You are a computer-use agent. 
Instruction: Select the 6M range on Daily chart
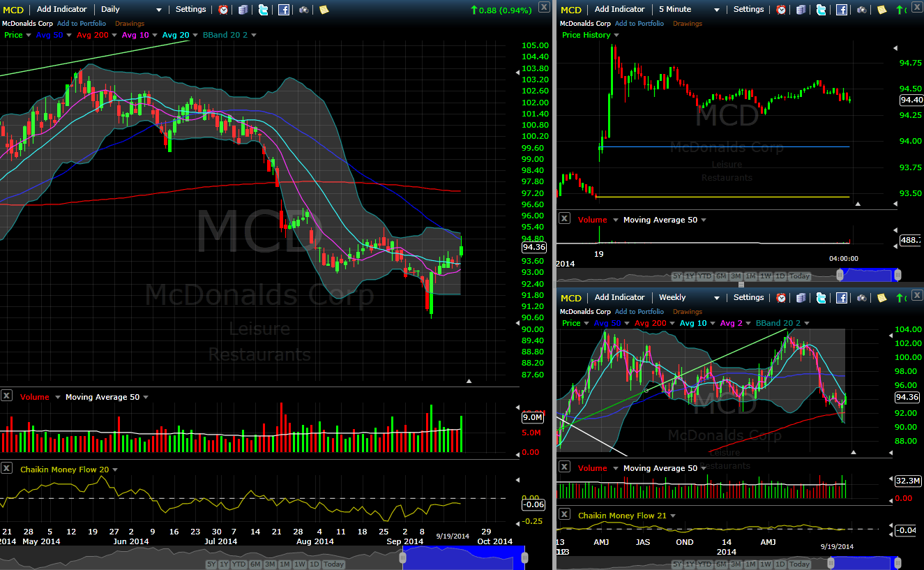click(255, 564)
